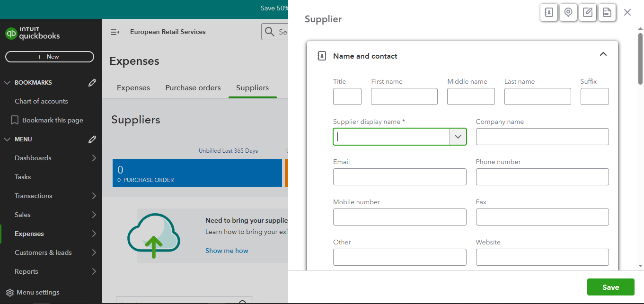The width and height of the screenshot is (644, 304).
Task: Click the Show me how link
Action: click(x=227, y=251)
